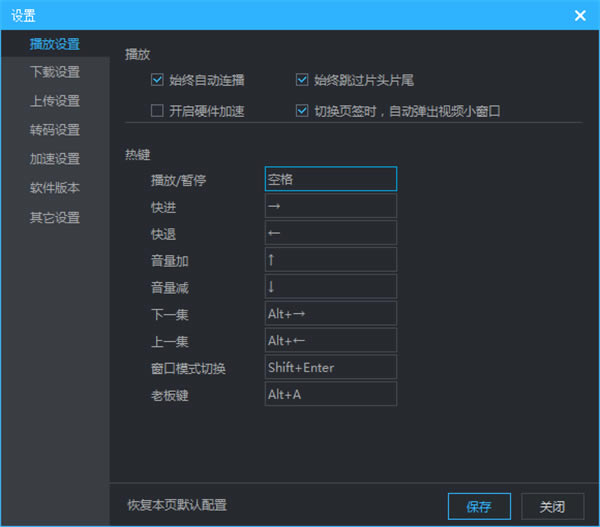
Task: Switch to 上传设置 tab
Action: click(x=55, y=101)
